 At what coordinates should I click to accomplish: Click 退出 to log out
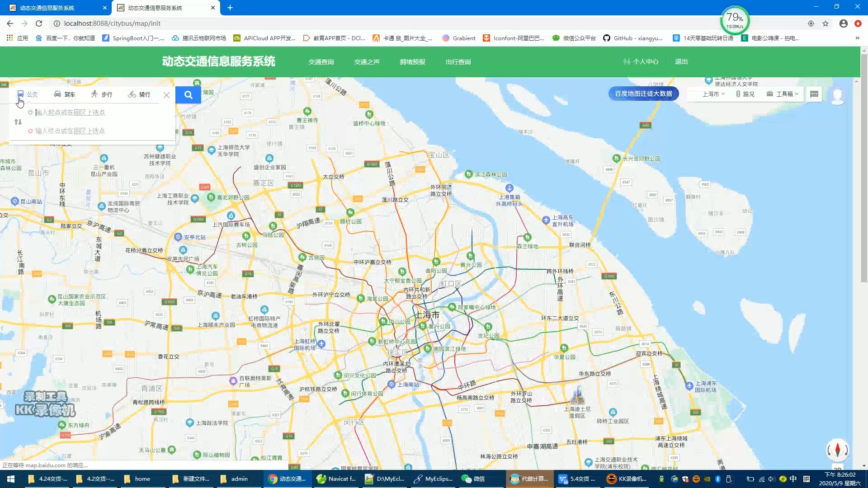click(x=681, y=61)
